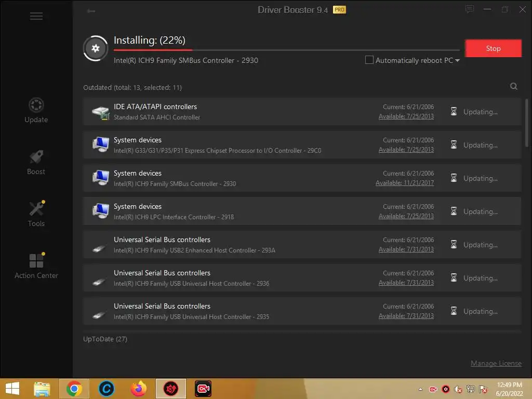Go back using the arrow icon
Screen dimensions: 532x399
point(91,11)
